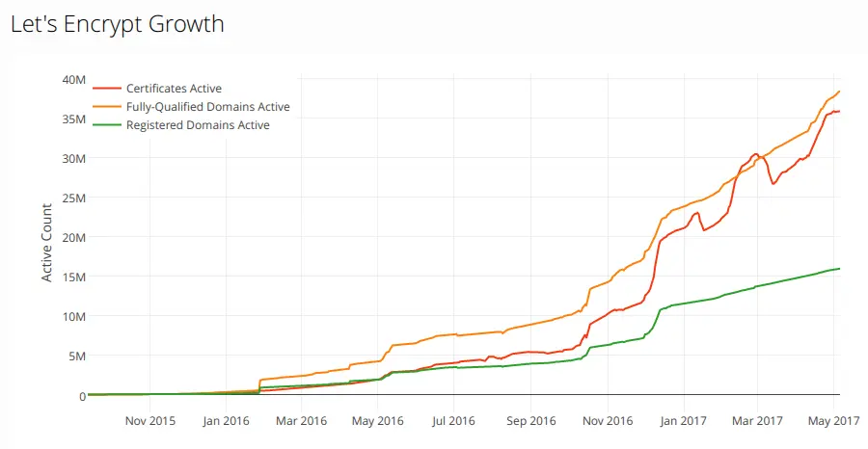The image size is (868, 449).
Task: Click the Jan 2016 x-axis label
Action: tap(226, 421)
